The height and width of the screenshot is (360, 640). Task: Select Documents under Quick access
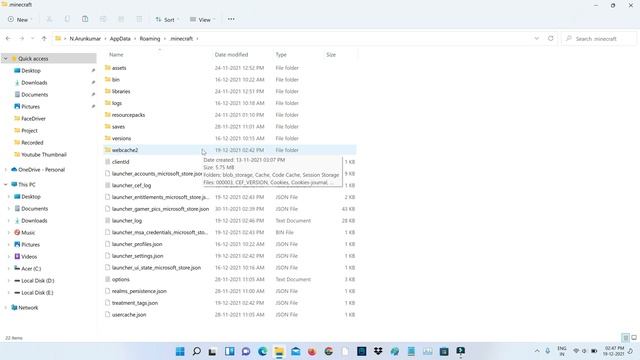click(x=34, y=94)
